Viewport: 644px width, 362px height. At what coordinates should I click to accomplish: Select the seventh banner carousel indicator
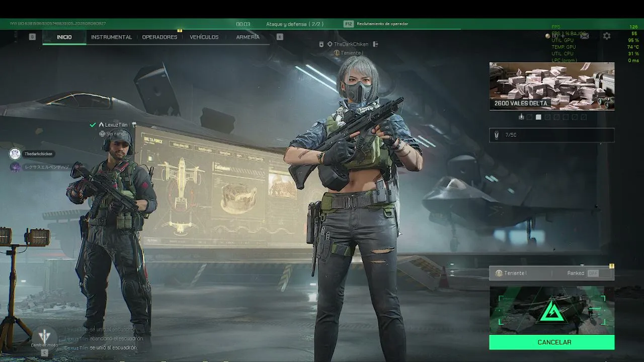575,117
